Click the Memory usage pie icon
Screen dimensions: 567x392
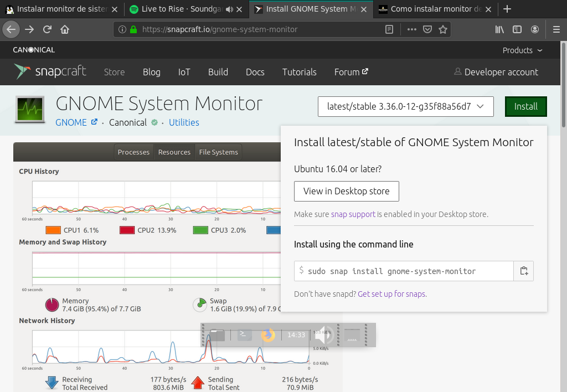[52, 305]
